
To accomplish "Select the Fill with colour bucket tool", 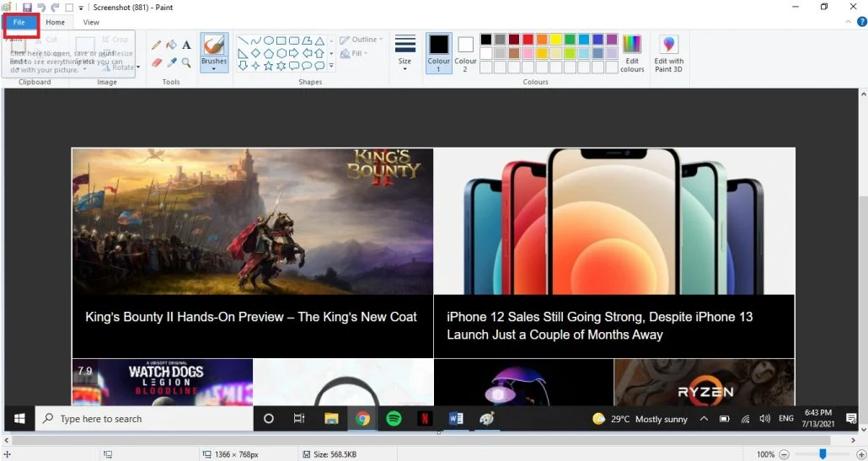I will [x=172, y=45].
